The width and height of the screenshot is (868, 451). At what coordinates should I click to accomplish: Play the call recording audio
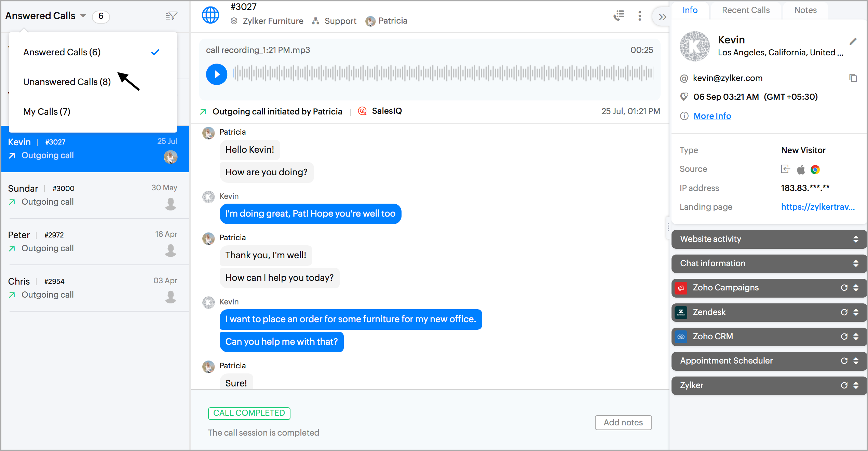pyautogui.click(x=216, y=74)
